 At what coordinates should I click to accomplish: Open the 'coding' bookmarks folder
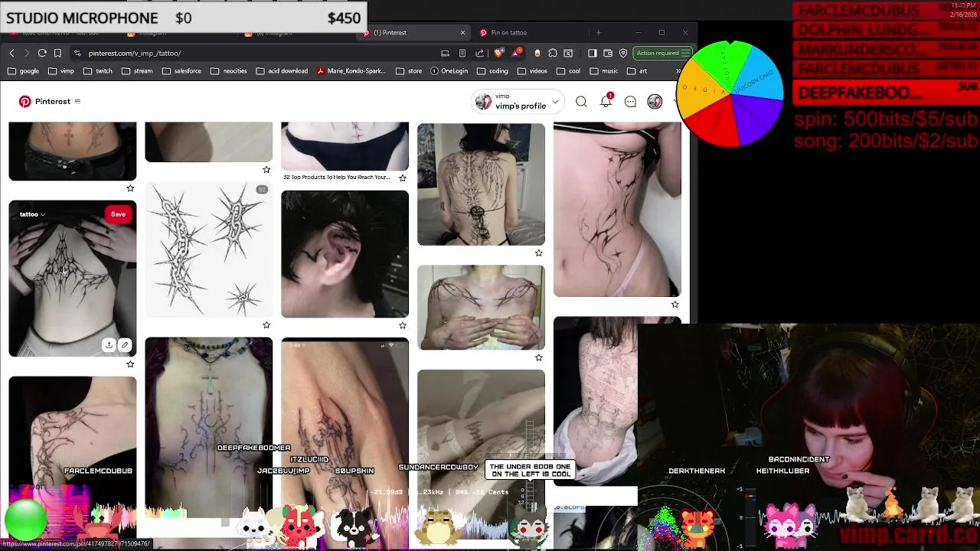point(492,70)
